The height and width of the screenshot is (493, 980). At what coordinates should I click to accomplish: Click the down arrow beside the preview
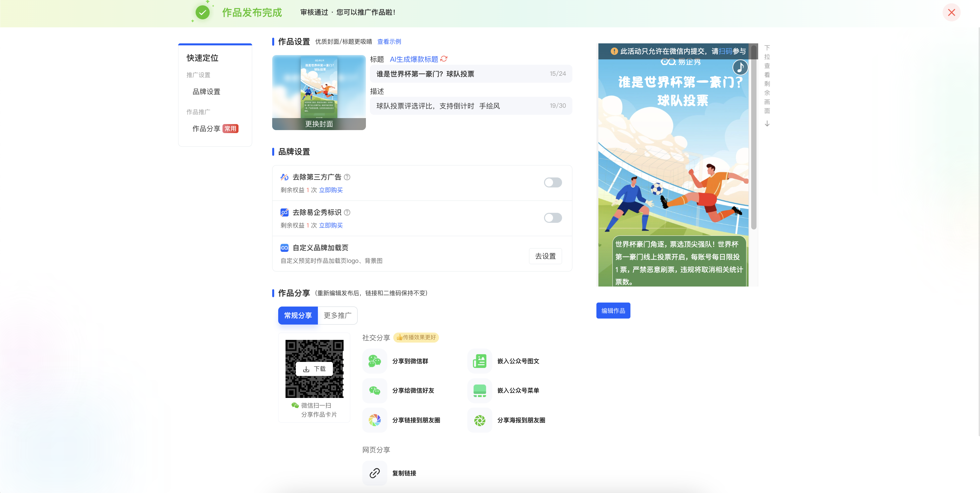[767, 124]
